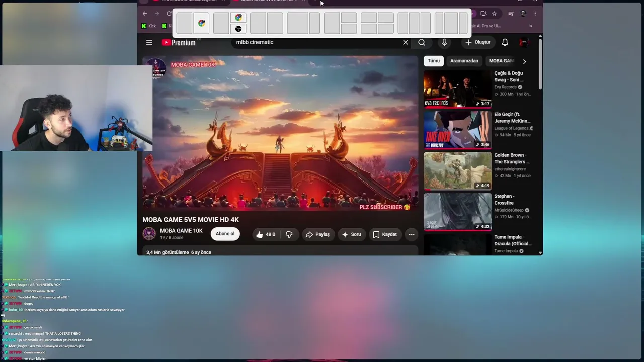Open the Ele Geçir video thumbnail

(457, 130)
